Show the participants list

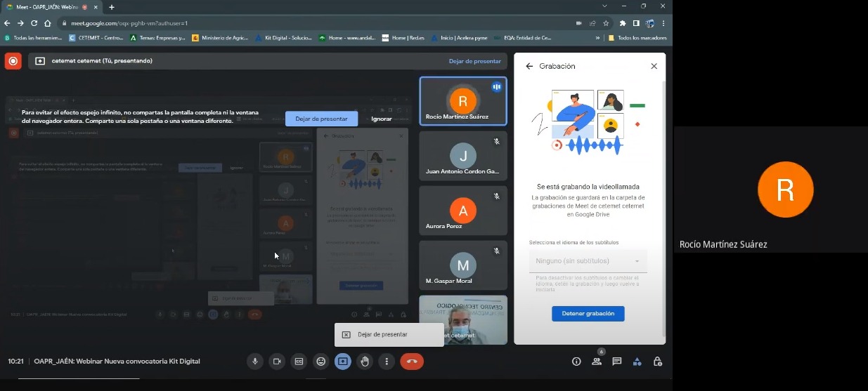tap(597, 362)
